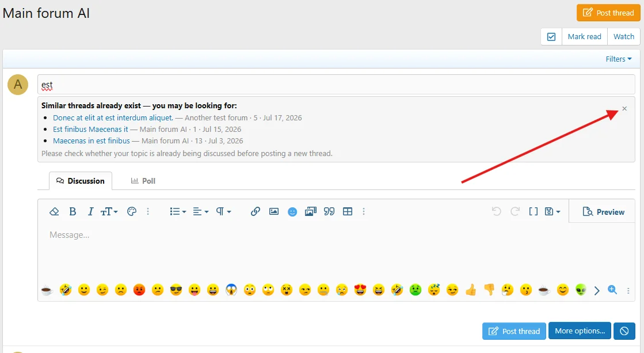
Task: Dismiss the similar threads notice
Action: click(x=624, y=108)
